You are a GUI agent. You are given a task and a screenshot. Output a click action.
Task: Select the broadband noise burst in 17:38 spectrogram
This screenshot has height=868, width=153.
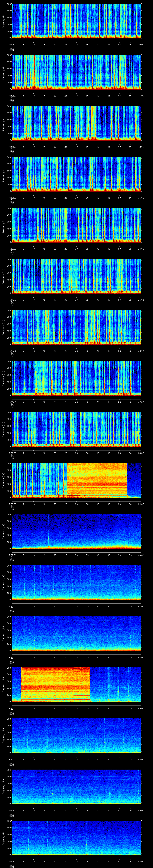tap(97, 480)
